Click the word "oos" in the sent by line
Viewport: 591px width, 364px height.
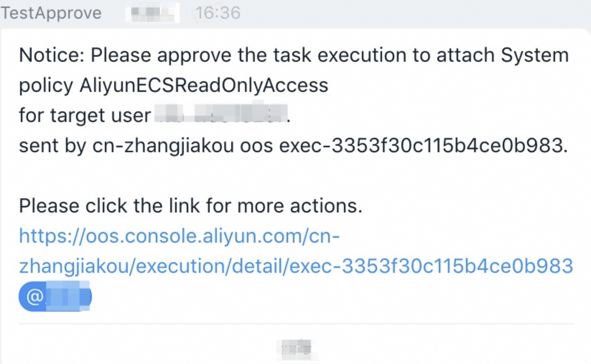pos(256,146)
